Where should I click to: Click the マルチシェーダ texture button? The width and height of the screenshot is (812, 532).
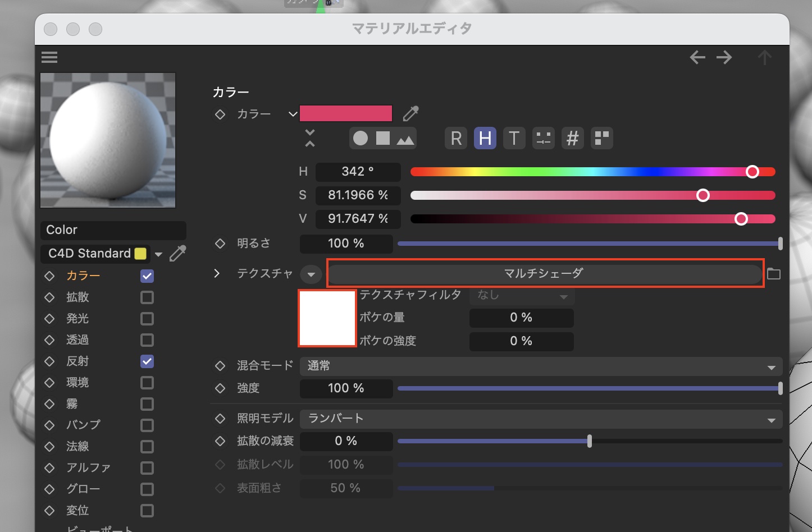[x=544, y=273]
